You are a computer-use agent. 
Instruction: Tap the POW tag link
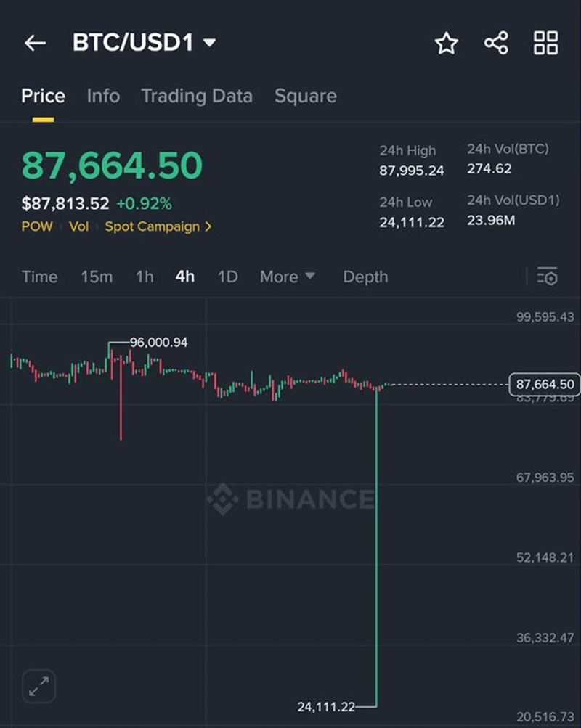(37, 226)
